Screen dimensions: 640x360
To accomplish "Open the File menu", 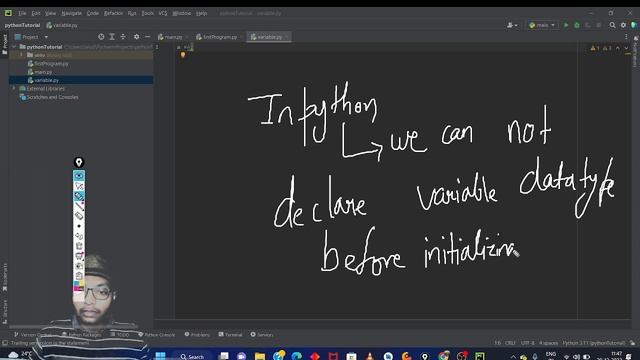I will [x=22, y=13].
